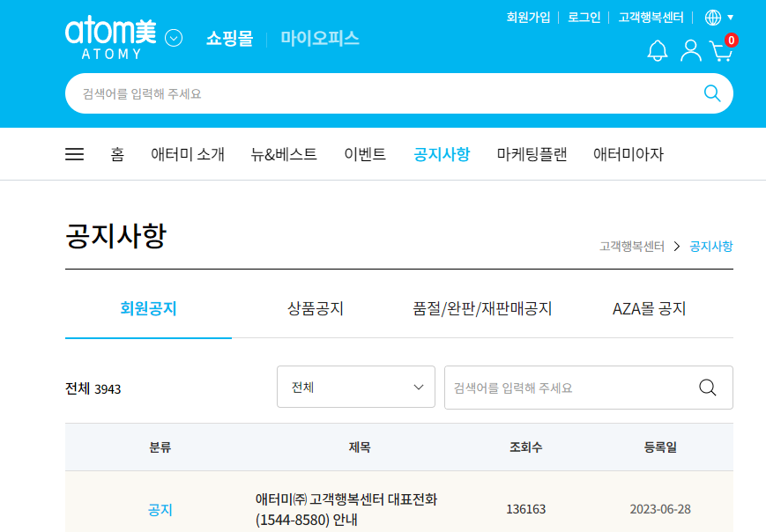Open the 이벤트 menu

click(x=365, y=154)
